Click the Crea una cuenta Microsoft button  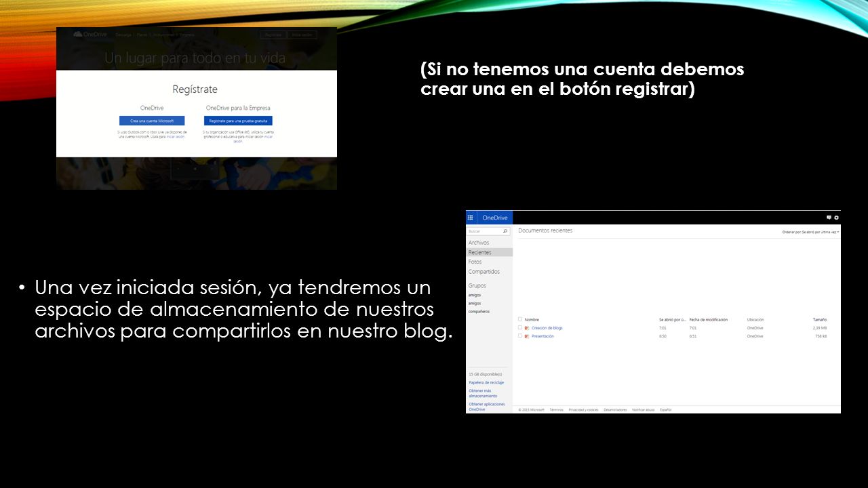[152, 121]
